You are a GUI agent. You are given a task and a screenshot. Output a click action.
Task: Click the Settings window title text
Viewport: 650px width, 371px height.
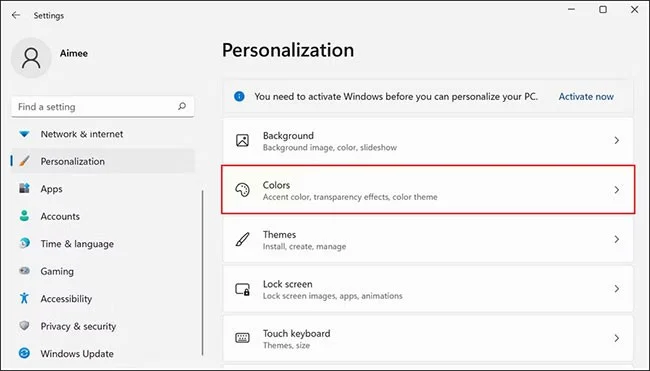tap(49, 15)
